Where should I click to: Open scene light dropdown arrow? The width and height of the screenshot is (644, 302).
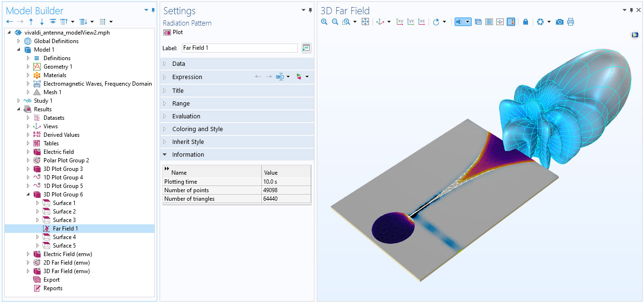468,22
